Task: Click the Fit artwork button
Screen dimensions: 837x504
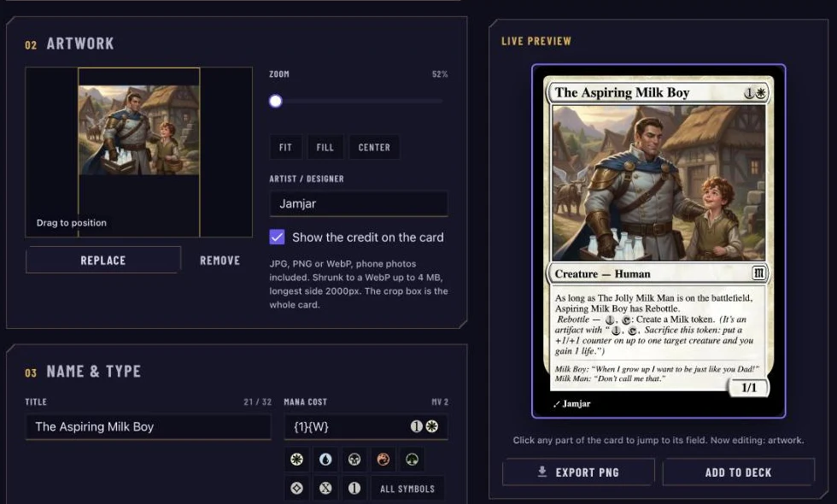Action: (x=285, y=147)
